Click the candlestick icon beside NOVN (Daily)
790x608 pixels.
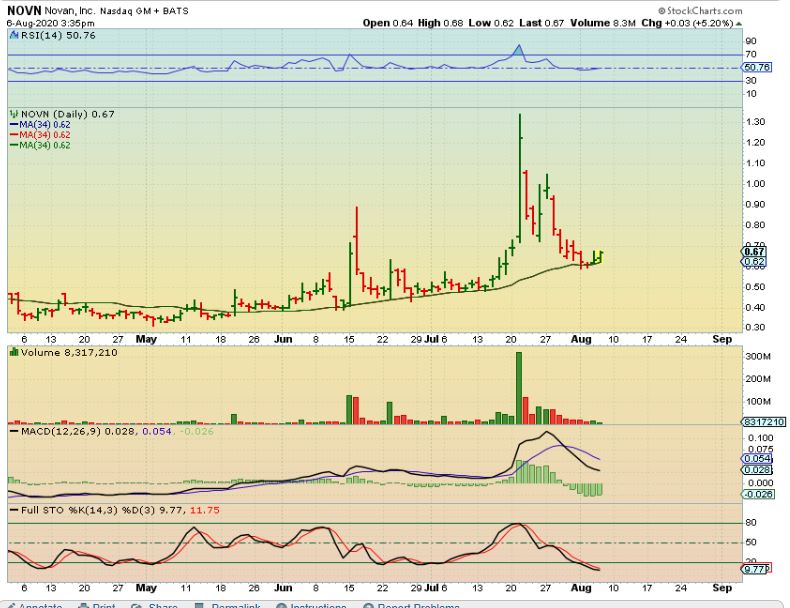pyautogui.click(x=14, y=114)
